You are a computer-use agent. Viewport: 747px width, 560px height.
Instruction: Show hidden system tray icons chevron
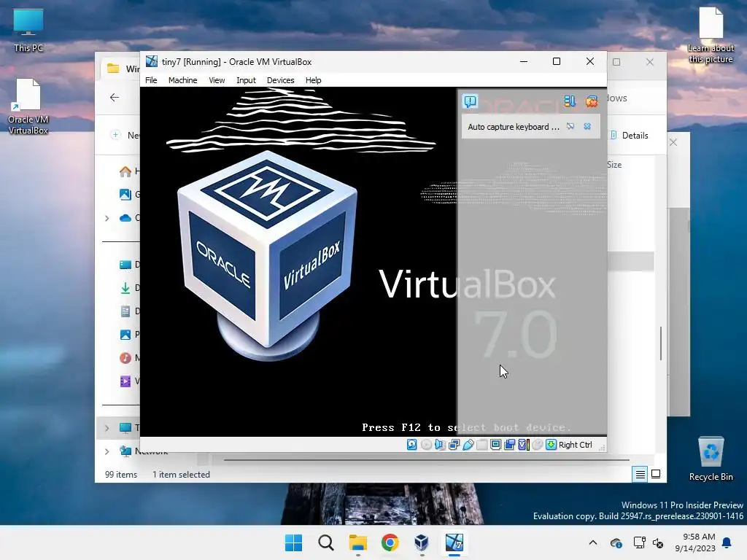point(592,542)
